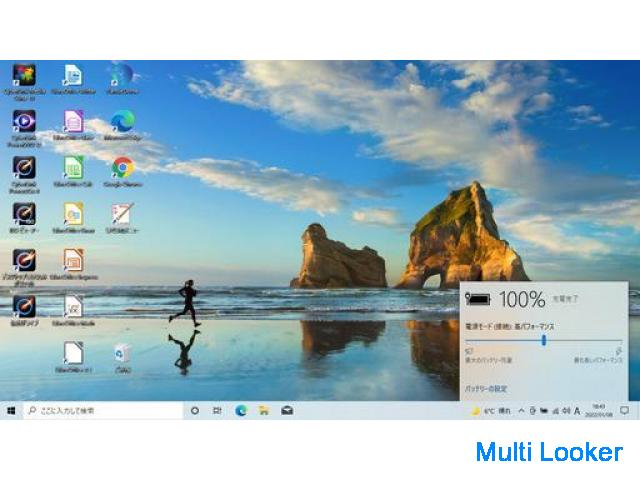The height and width of the screenshot is (480, 640).
Task: Open the Recycle Bin on desktop
Action: (122, 352)
